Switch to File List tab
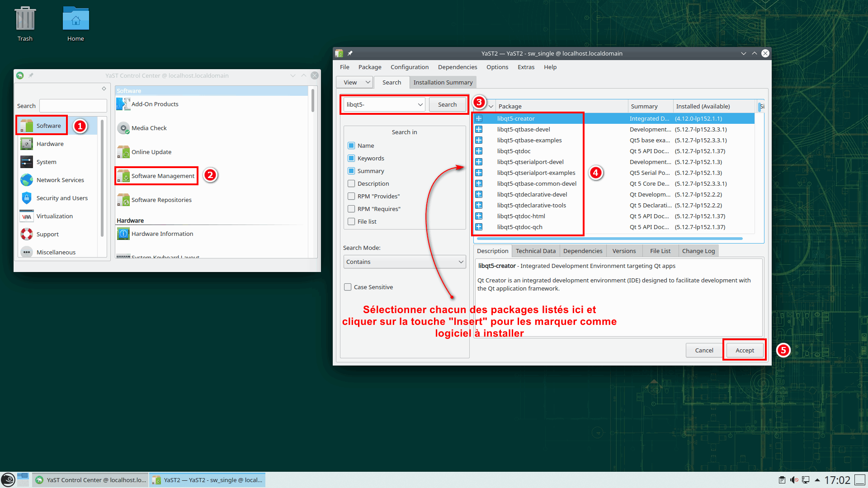Viewport: 868px width, 488px height. [x=660, y=251]
